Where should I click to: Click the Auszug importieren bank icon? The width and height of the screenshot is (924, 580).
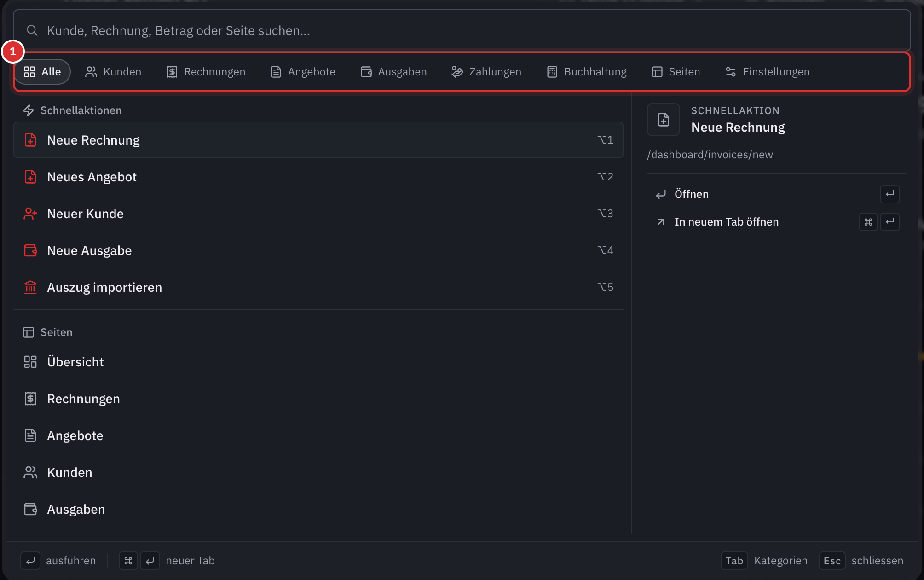[x=30, y=287]
